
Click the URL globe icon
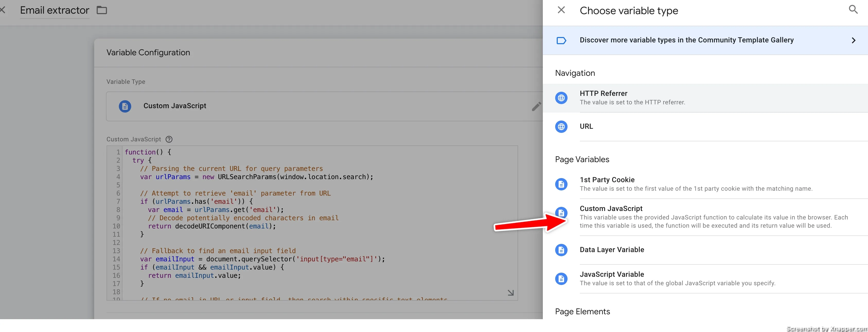point(561,127)
